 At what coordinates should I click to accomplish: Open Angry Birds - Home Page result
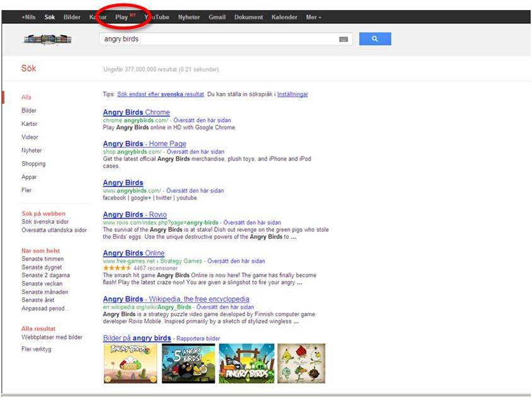pyautogui.click(x=144, y=144)
